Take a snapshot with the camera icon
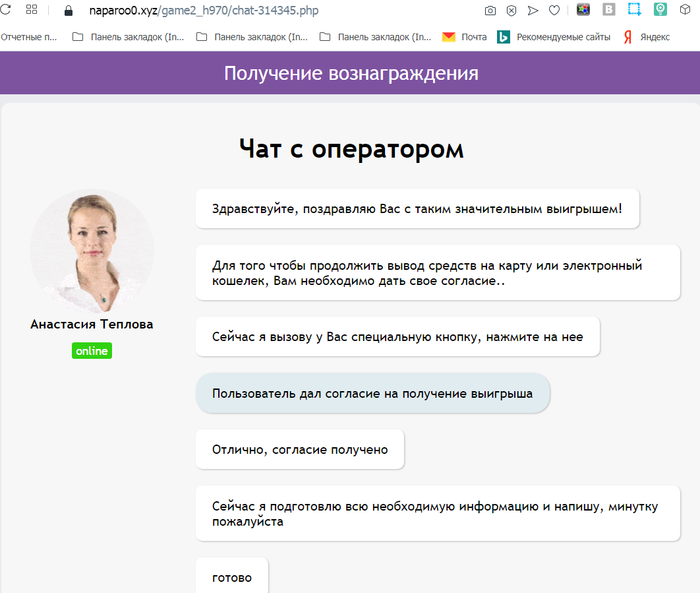This screenshot has height=593, width=700. pyautogui.click(x=490, y=10)
